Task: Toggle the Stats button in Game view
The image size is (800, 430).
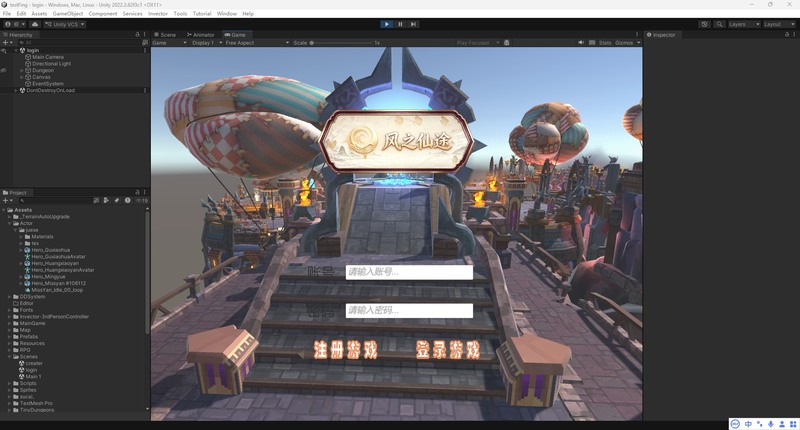Action: click(605, 43)
